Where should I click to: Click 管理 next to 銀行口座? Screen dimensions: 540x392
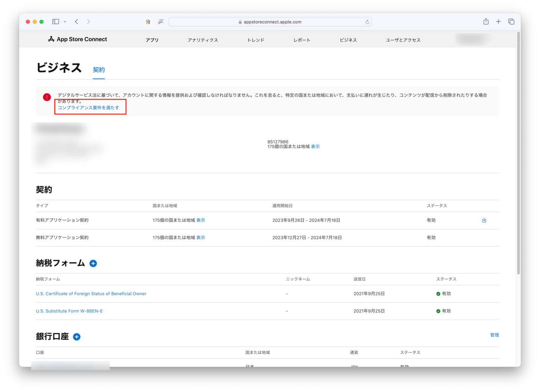click(494, 335)
